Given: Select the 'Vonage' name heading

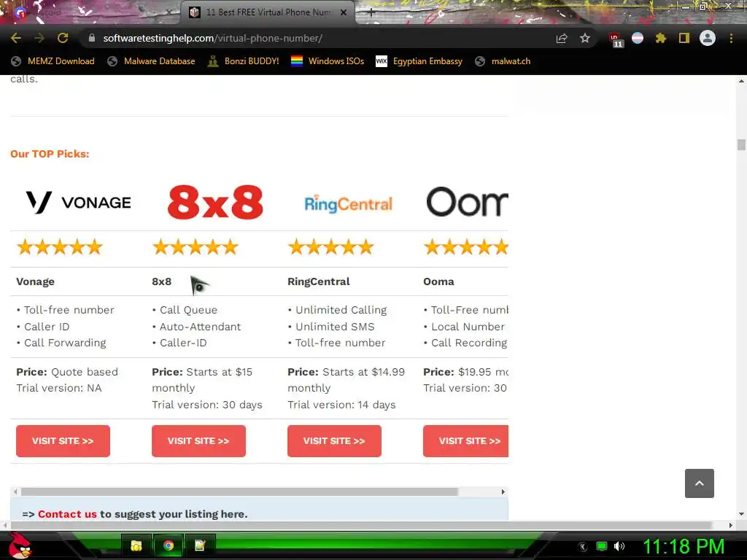Looking at the screenshot, I should point(35,281).
